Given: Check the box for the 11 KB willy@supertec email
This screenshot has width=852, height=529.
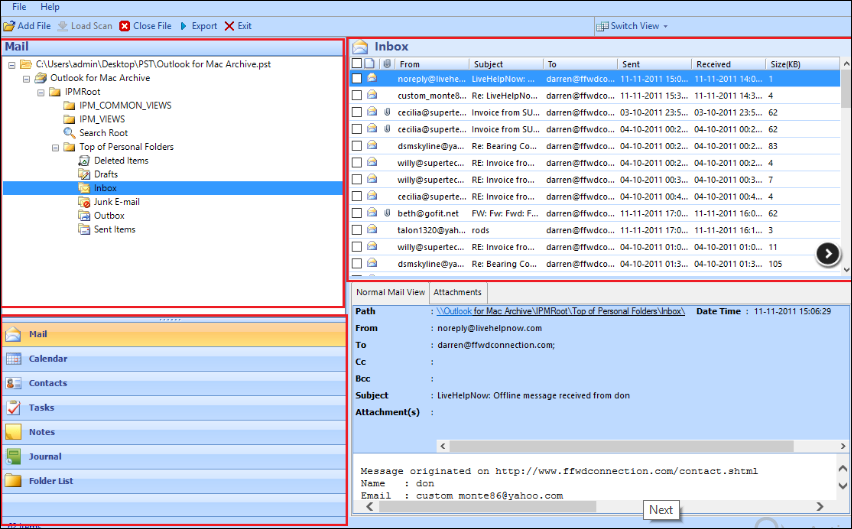Looking at the screenshot, I should [357, 247].
